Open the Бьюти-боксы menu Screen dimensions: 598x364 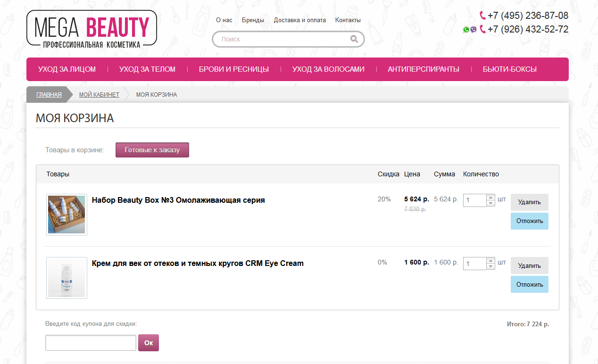click(510, 69)
